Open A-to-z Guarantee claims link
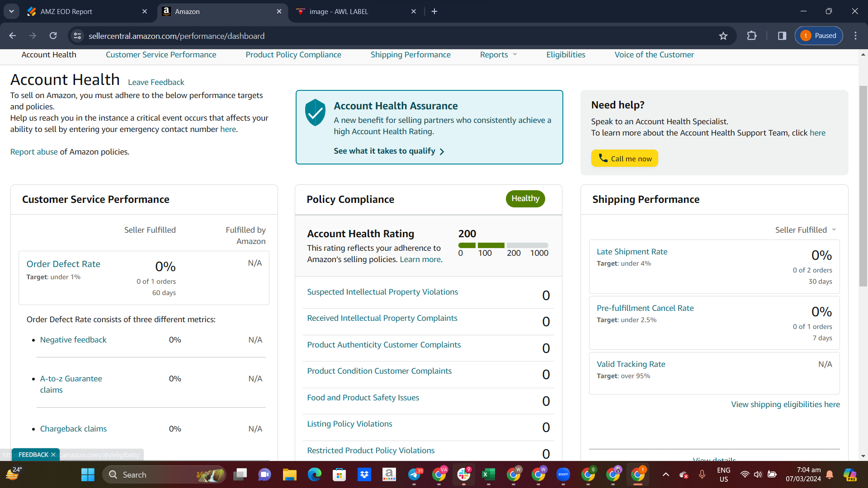Viewport: 868px width, 488px height. tap(71, 384)
